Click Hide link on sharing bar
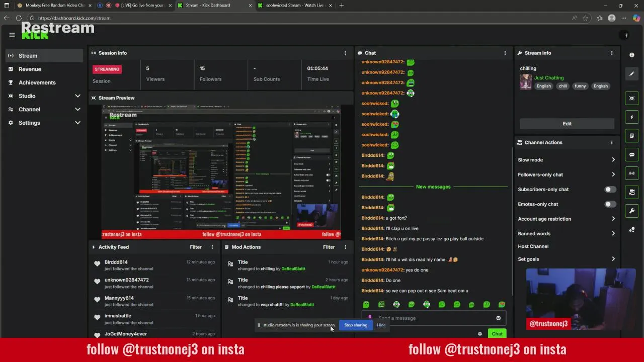 (381, 325)
